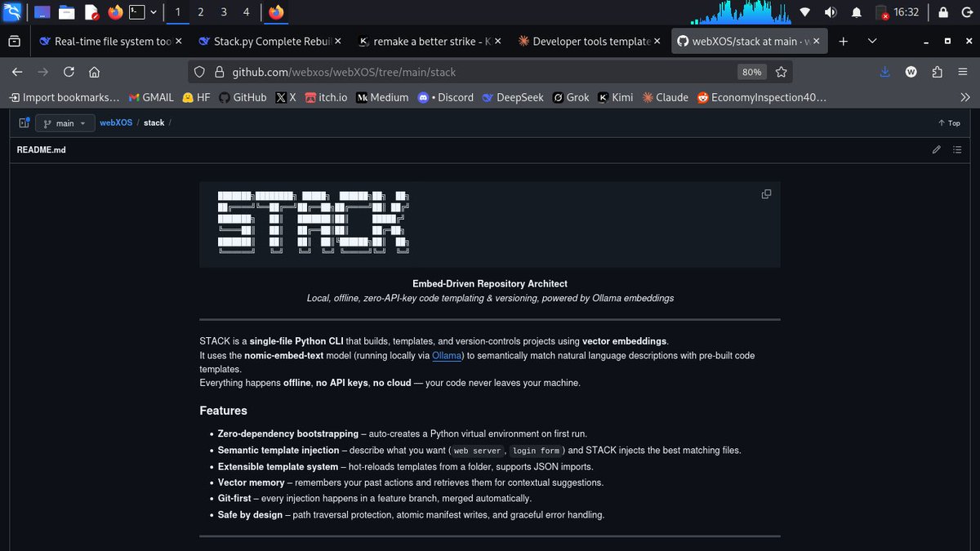Open the terminal emulator launcher
Image resolution: width=980 pixels, height=551 pixels.
click(138, 12)
